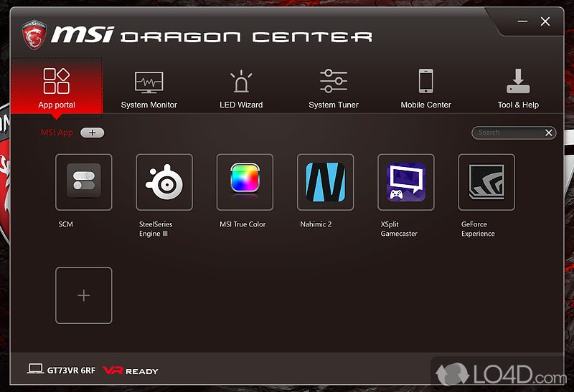Click the Nahimic 2 label text

(316, 224)
